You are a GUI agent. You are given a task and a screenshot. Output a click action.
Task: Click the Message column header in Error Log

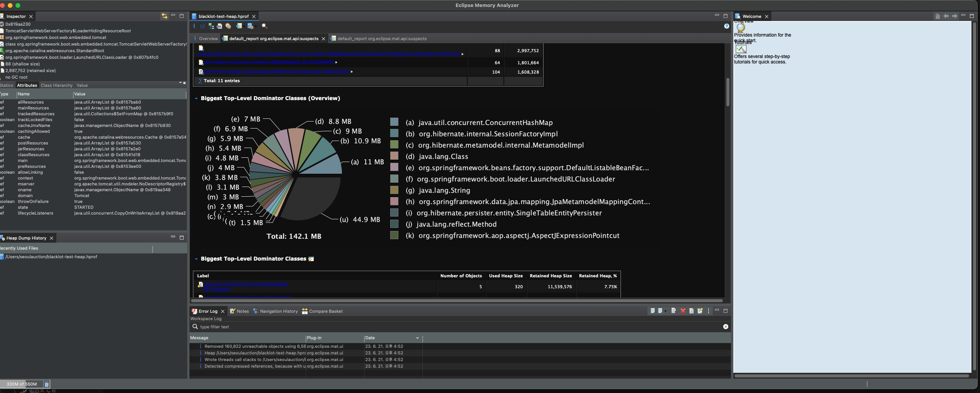coord(247,338)
